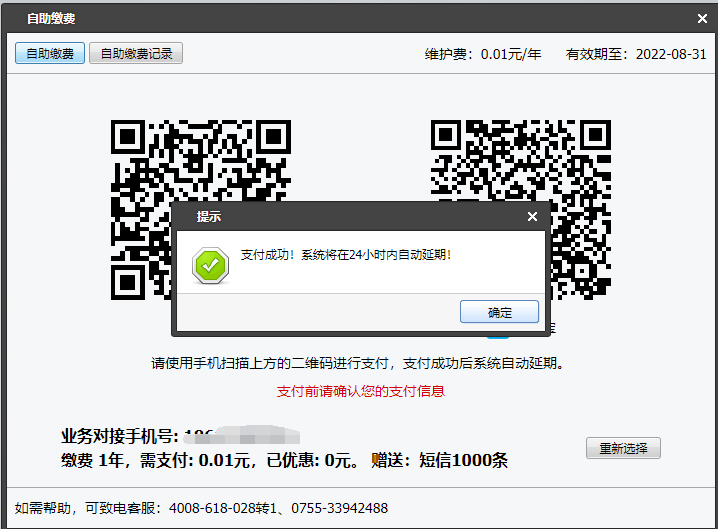Click the red 支付前请确认您的支付信息 notice
Screen dimensions: 718x529
[x=360, y=391]
